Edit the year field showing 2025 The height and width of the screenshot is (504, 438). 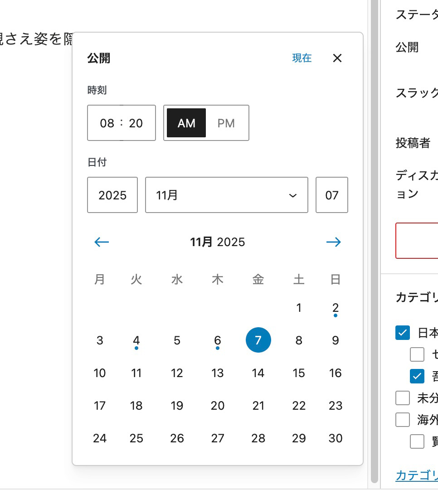[112, 195]
